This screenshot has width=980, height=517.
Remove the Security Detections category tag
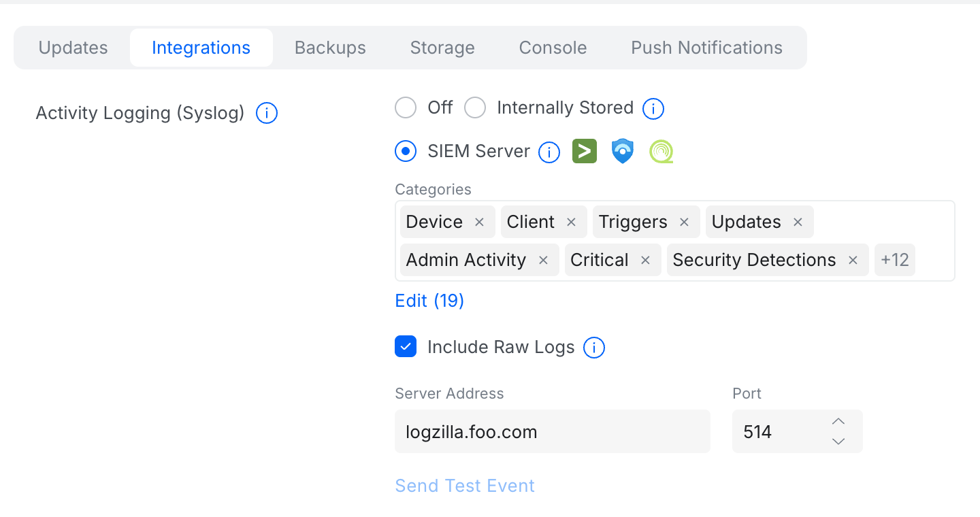coord(853,260)
